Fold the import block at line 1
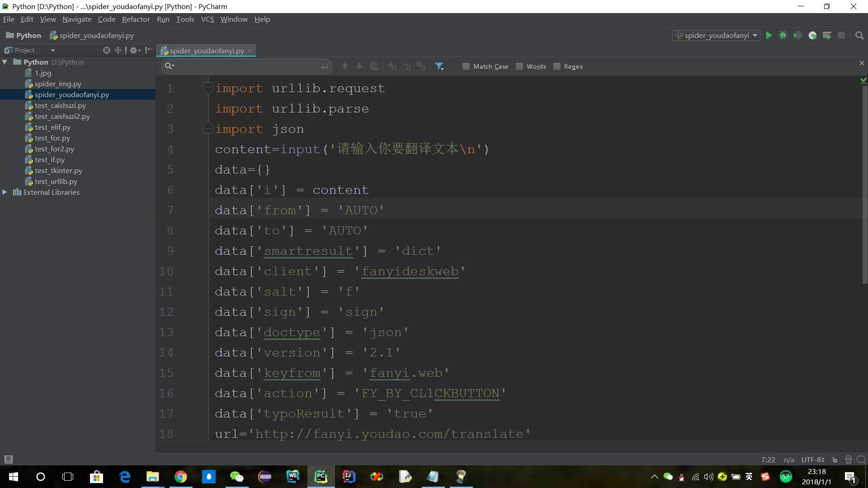 pos(208,88)
